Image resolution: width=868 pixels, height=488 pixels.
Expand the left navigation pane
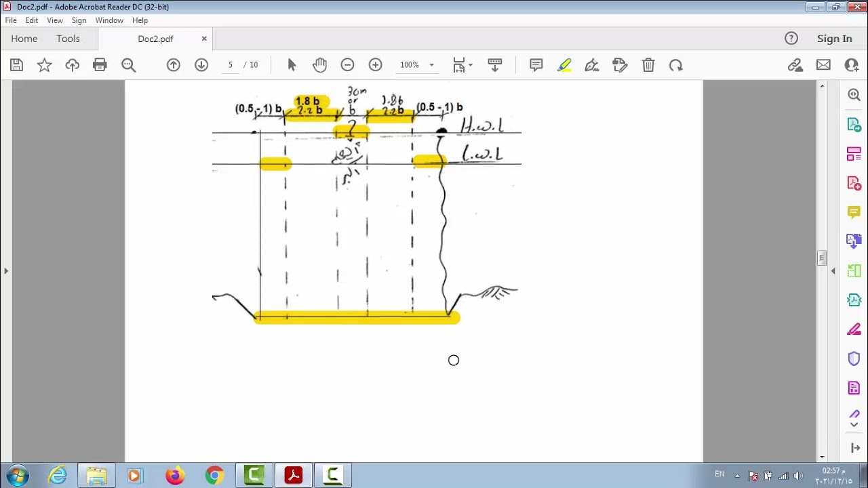coord(6,271)
